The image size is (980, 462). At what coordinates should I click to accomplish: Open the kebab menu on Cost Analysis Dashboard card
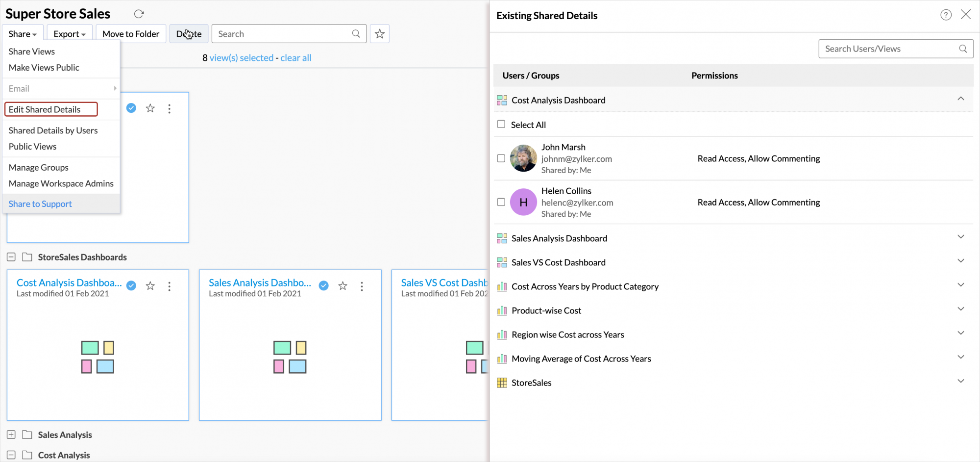pos(169,286)
